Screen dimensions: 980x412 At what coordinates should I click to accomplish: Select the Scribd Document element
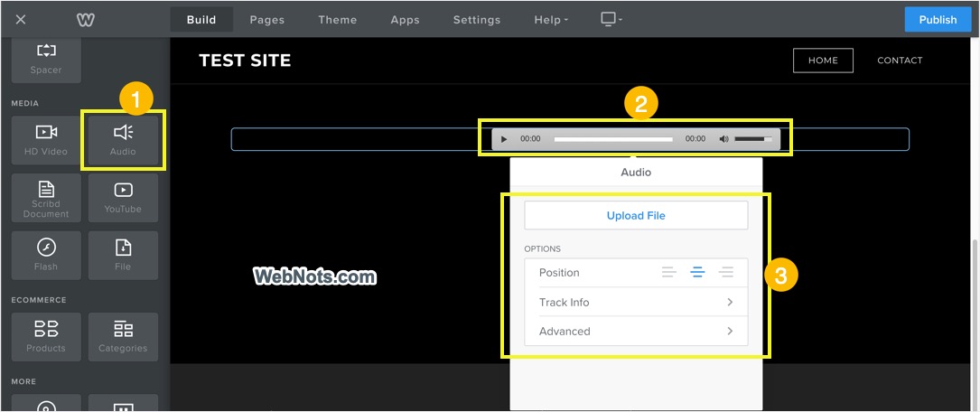pos(46,198)
